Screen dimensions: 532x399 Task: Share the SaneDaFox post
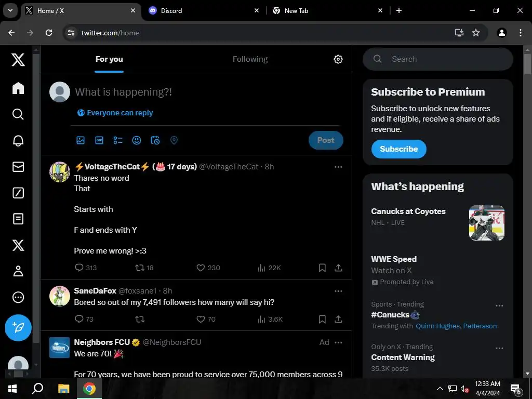tap(338, 319)
